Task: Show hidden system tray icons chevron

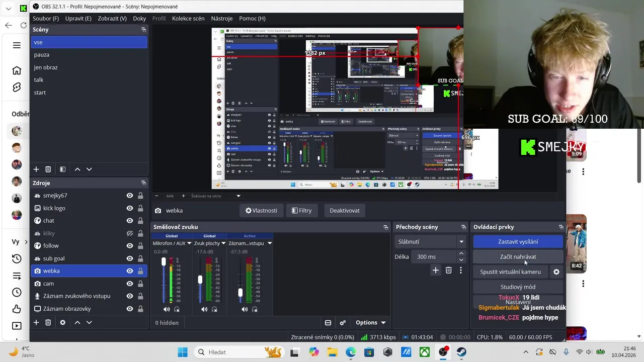Action: coord(526,352)
